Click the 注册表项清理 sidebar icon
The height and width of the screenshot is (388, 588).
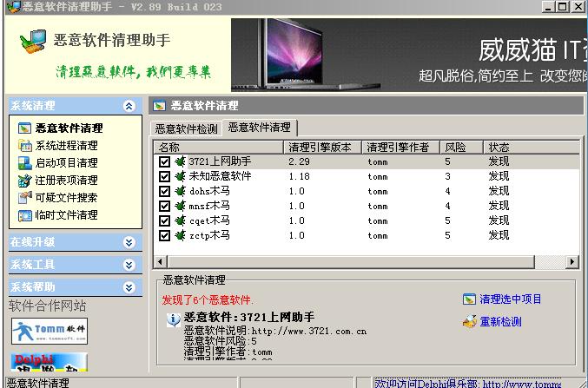24,181
